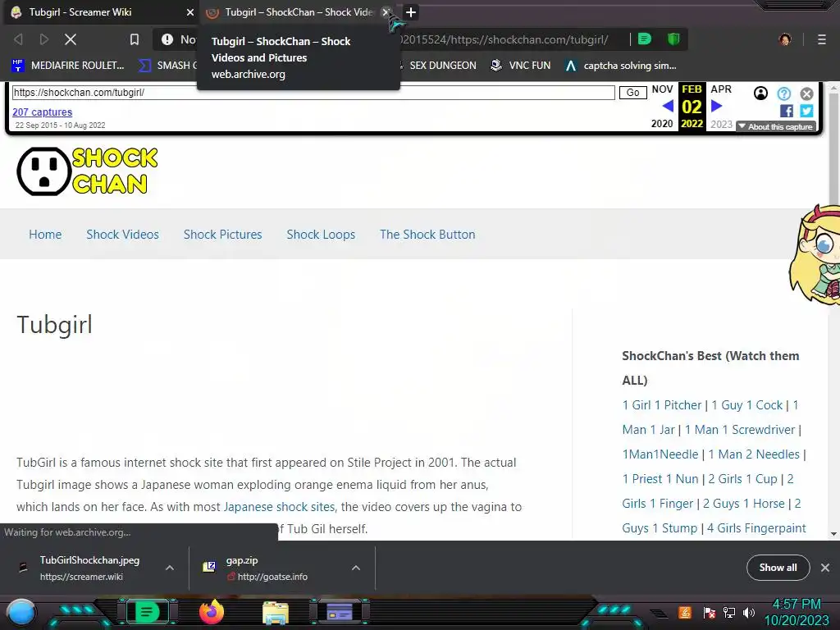Open the network tray icon
The height and width of the screenshot is (630, 840).
click(x=728, y=612)
